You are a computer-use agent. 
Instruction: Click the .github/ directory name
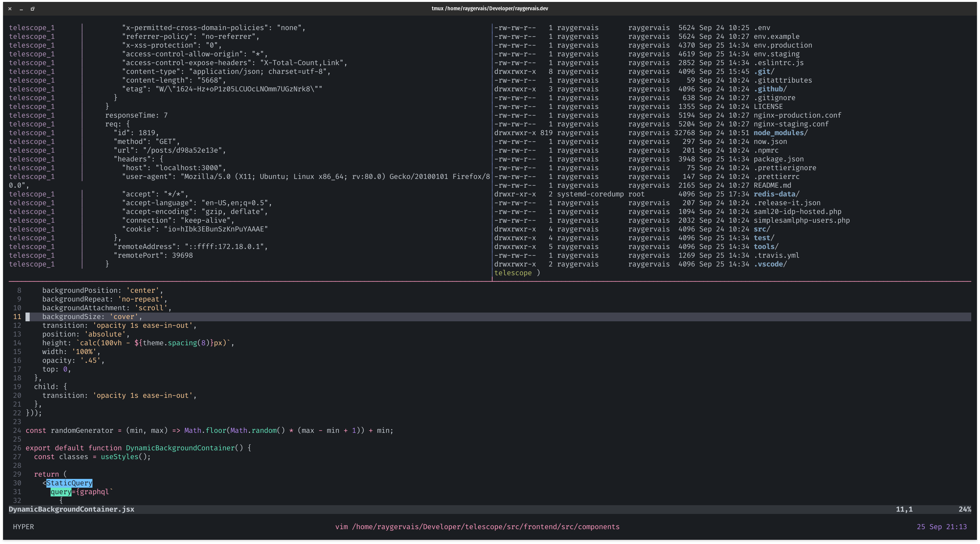tap(770, 89)
